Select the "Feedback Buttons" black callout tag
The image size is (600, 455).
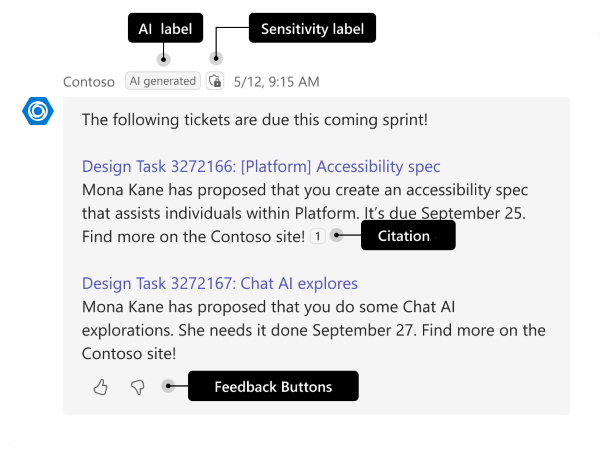pyautogui.click(x=273, y=386)
